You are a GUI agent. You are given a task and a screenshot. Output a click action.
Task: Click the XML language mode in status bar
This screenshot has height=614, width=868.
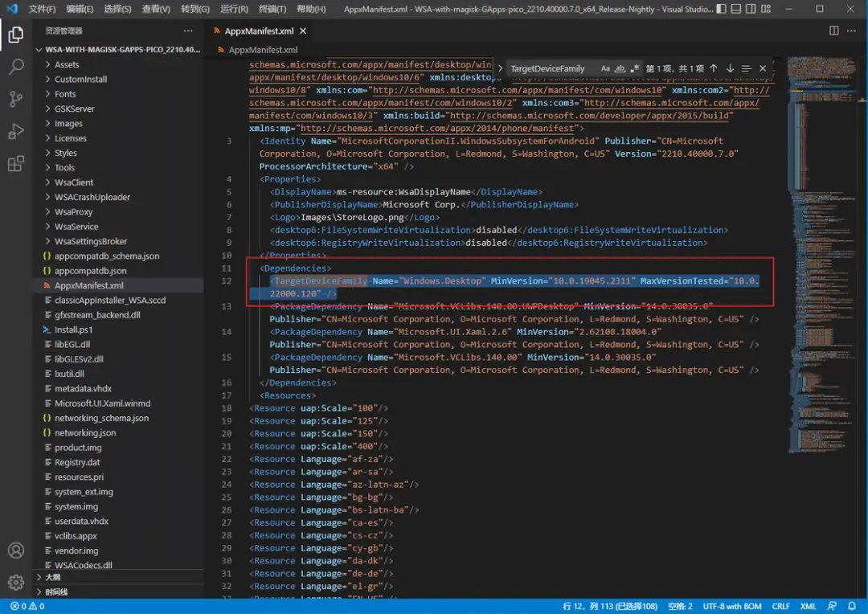(x=808, y=606)
